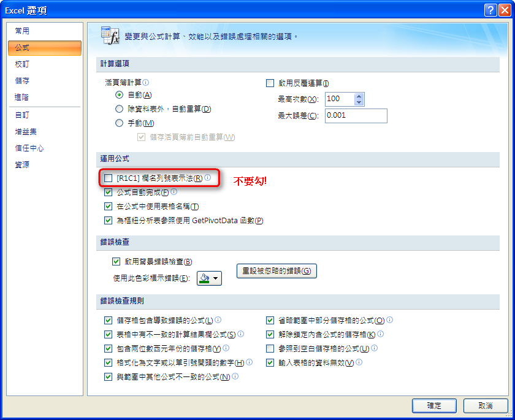Image resolution: width=515 pixels, height=420 pixels.
Task: Open the 常用 category
Action: coord(44,31)
